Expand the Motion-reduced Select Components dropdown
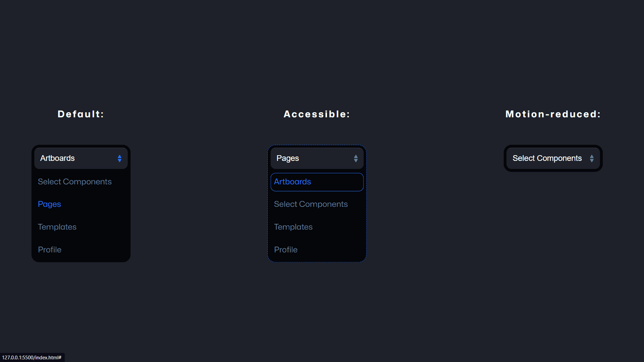644x362 pixels. tap(553, 158)
